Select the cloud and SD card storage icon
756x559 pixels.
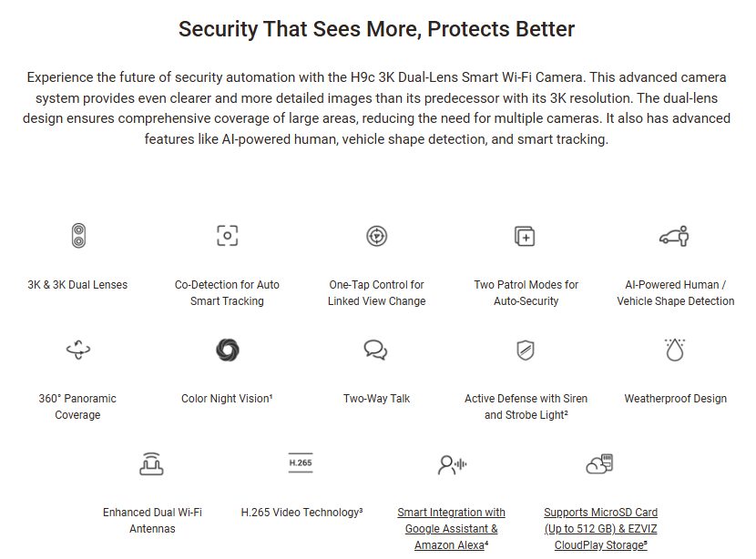[599, 463]
